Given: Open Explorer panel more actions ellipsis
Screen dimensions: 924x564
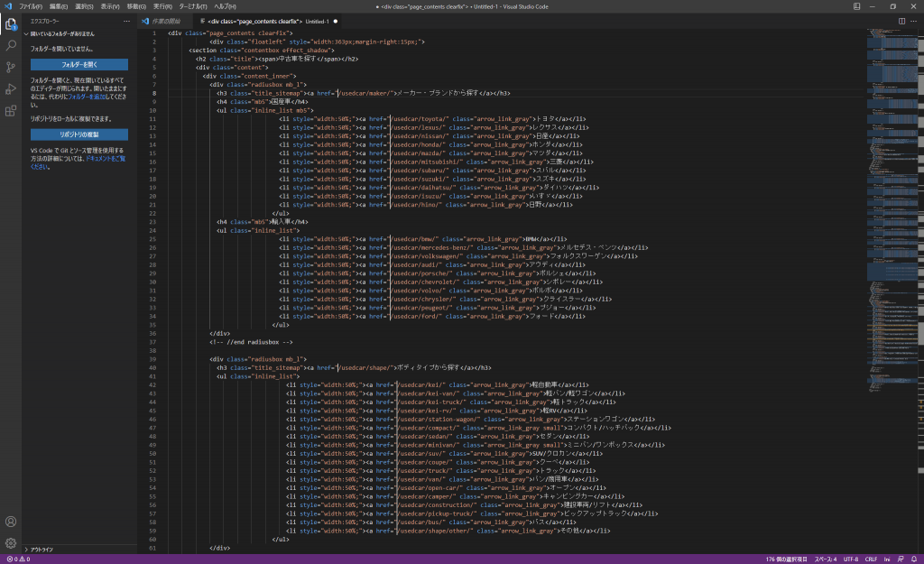Looking at the screenshot, I should 126,22.
